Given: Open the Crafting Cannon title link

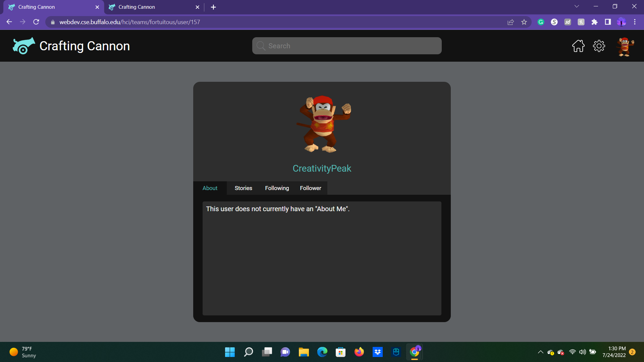Looking at the screenshot, I should (85, 46).
